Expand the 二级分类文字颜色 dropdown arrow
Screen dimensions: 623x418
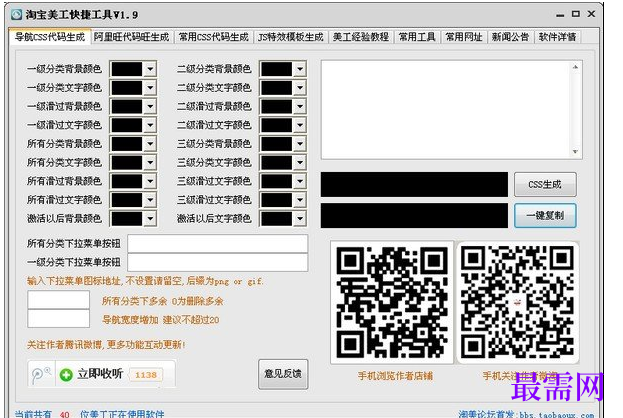(300, 87)
